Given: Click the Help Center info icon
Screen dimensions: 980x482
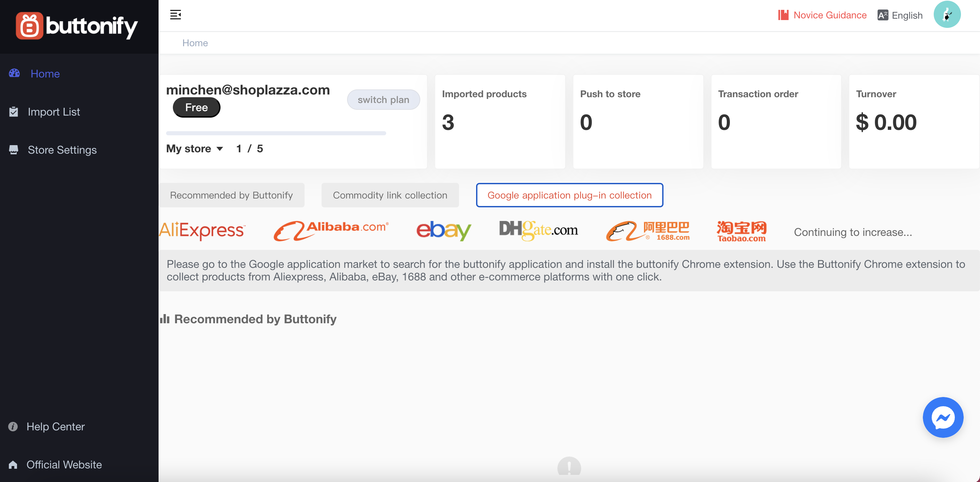Looking at the screenshot, I should pyautogui.click(x=13, y=427).
